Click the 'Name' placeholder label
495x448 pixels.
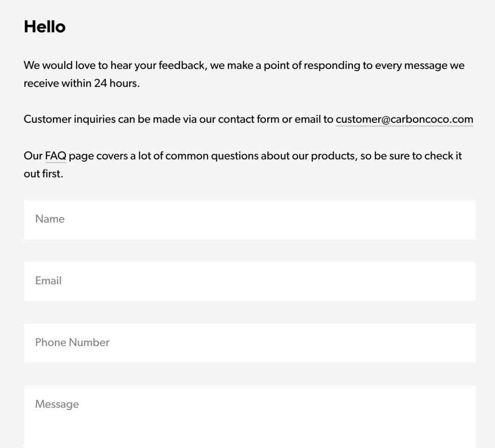(x=50, y=219)
